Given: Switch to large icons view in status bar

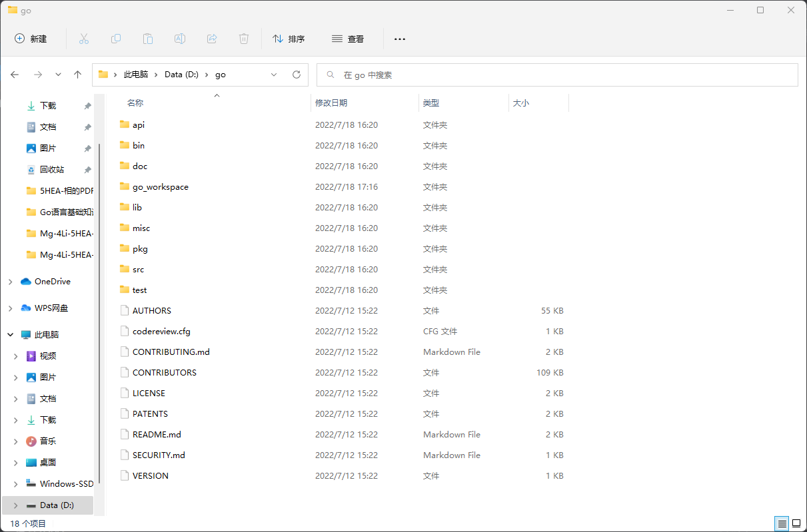Looking at the screenshot, I should click(x=796, y=523).
